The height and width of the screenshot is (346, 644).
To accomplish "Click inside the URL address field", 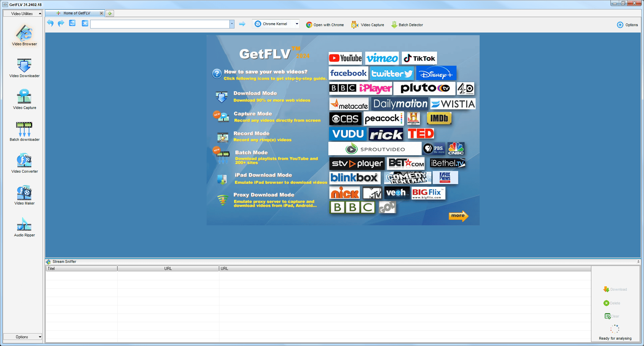I will pos(158,24).
